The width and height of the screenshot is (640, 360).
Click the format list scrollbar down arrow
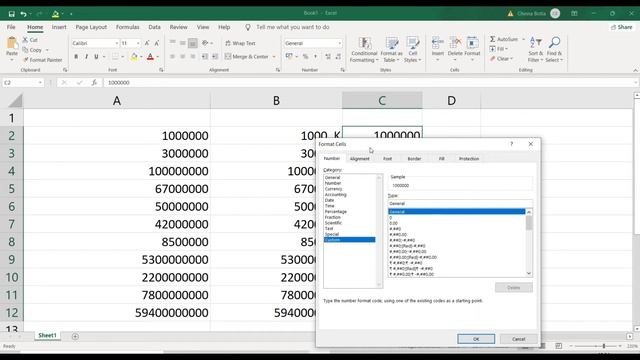(x=529, y=273)
